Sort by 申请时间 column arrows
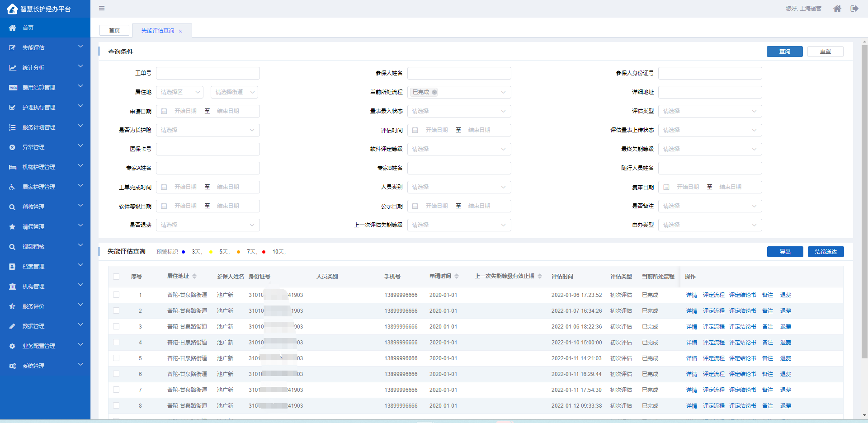868x423 pixels. (457, 276)
